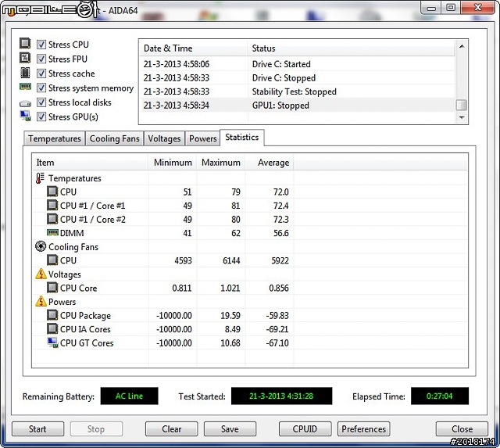The height and width of the screenshot is (448, 500).
Task: Disable the Stress cache checkbox
Action: [41, 73]
